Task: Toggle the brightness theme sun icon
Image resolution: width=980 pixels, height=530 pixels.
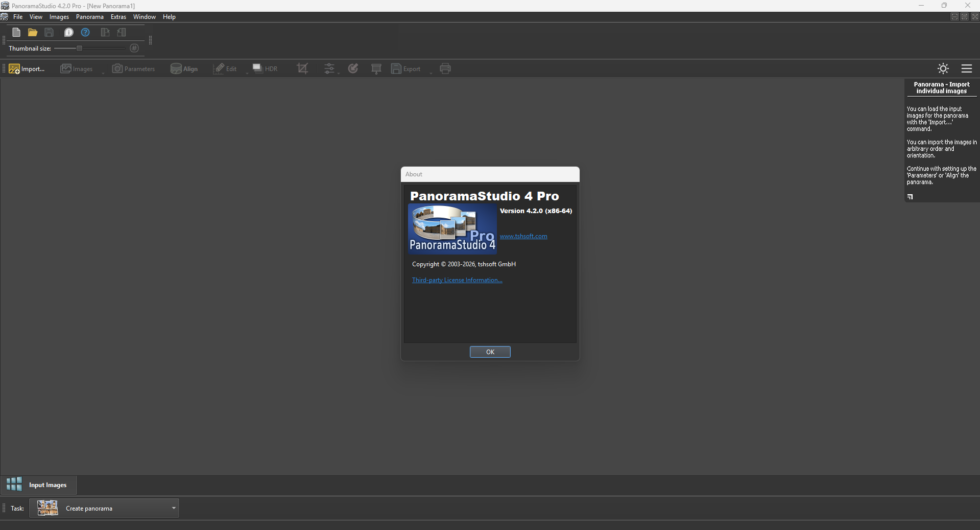Action: (943, 68)
